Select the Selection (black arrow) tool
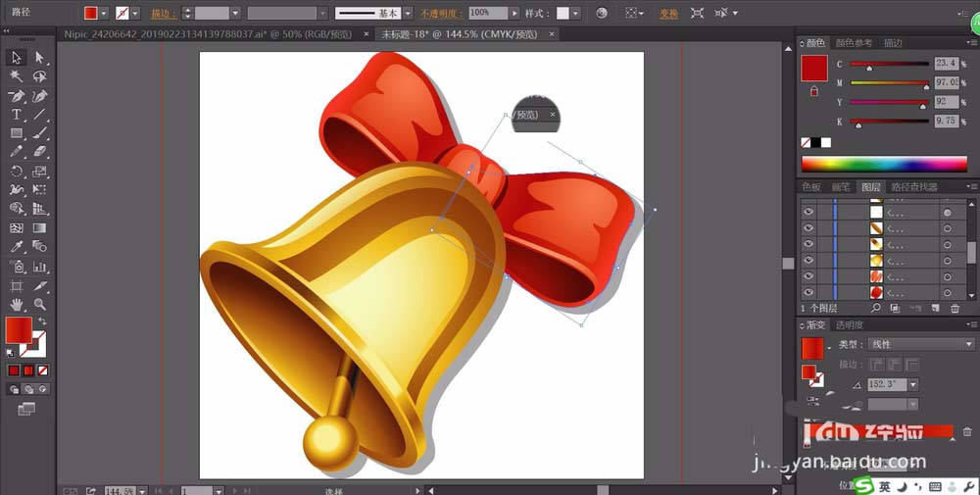The image size is (980, 495). click(17, 58)
